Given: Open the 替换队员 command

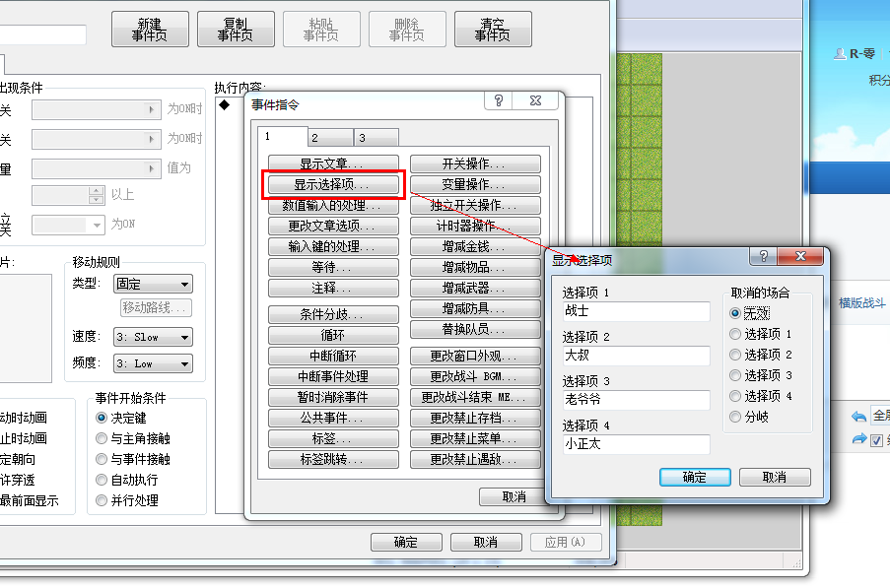Looking at the screenshot, I should click(475, 329).
